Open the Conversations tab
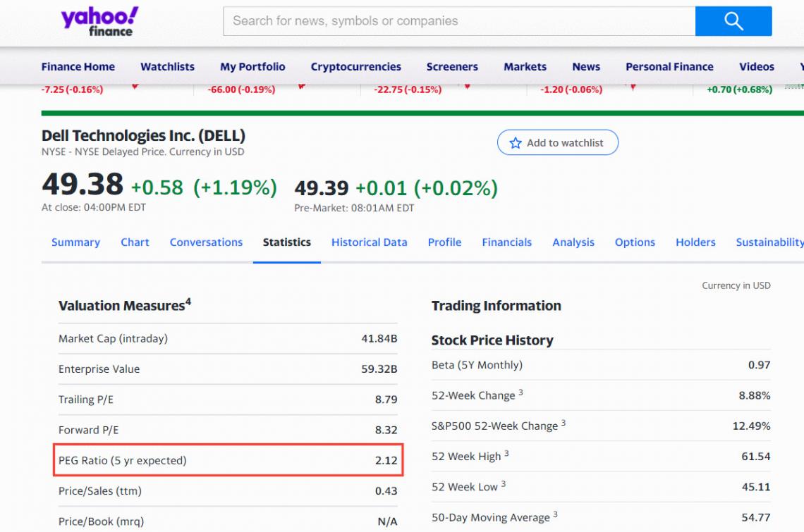The height and width of the screenshot is (532, 804). (x=206, y=242)
